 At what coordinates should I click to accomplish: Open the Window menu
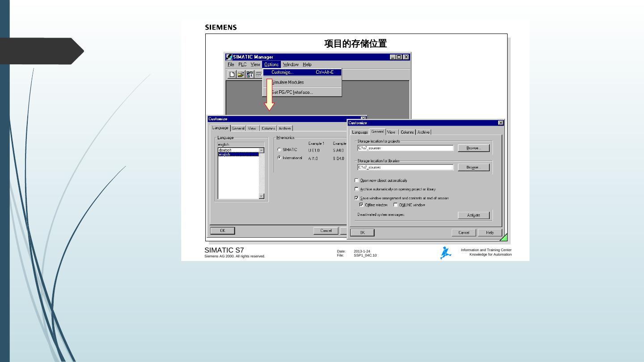click(291, 64)
